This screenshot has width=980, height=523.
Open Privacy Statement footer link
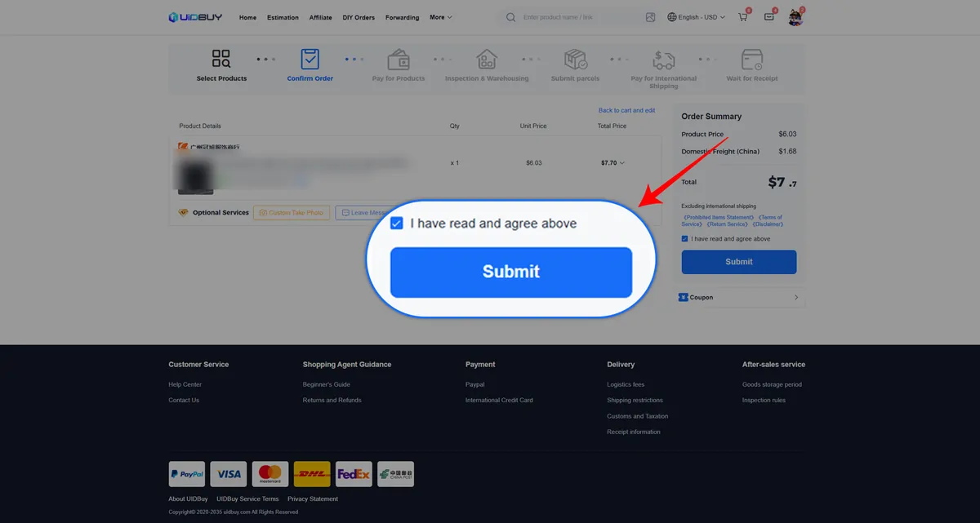point(313,499)
